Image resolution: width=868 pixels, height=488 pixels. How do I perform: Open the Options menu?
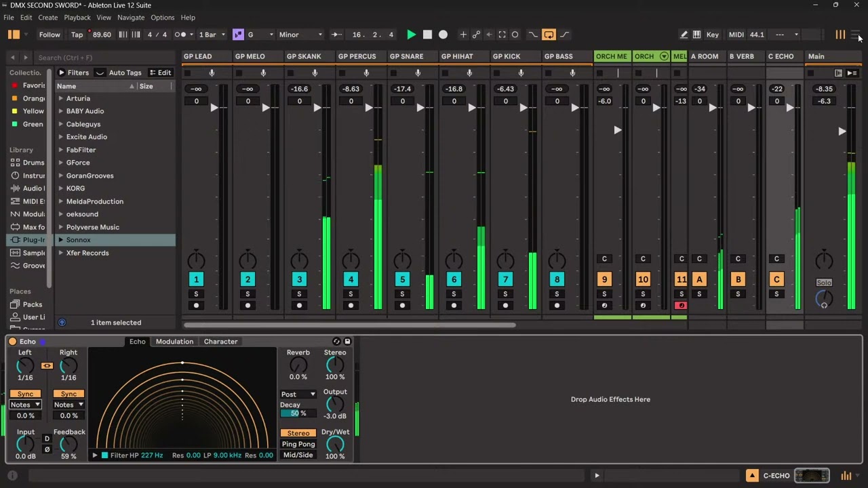tap(163, 18)
